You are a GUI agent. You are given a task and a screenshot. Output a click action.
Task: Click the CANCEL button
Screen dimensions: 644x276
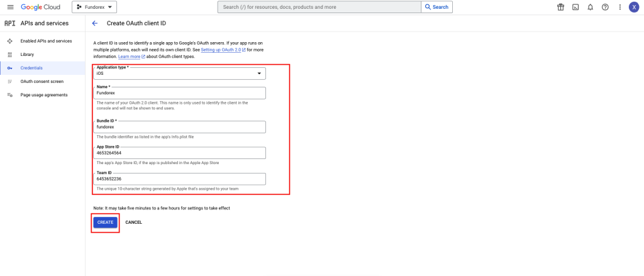134,222
